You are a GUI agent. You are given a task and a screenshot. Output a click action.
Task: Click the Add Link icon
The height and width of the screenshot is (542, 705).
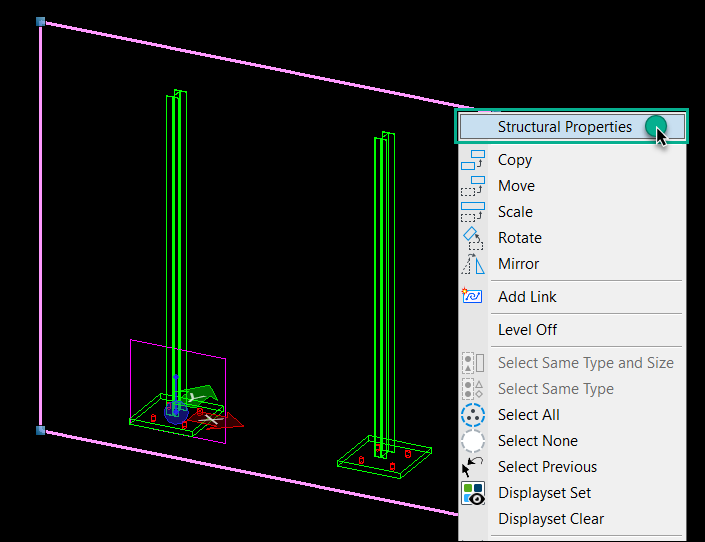coord(472,296)
